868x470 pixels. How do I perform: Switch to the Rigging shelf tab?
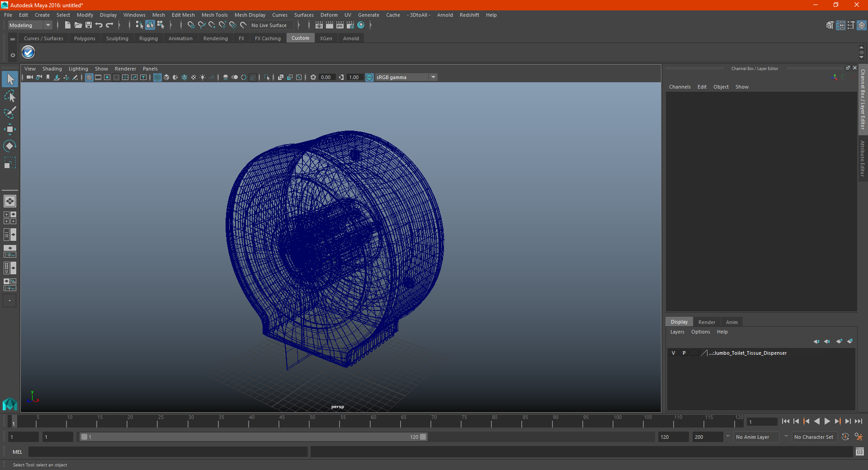[148, 38]
